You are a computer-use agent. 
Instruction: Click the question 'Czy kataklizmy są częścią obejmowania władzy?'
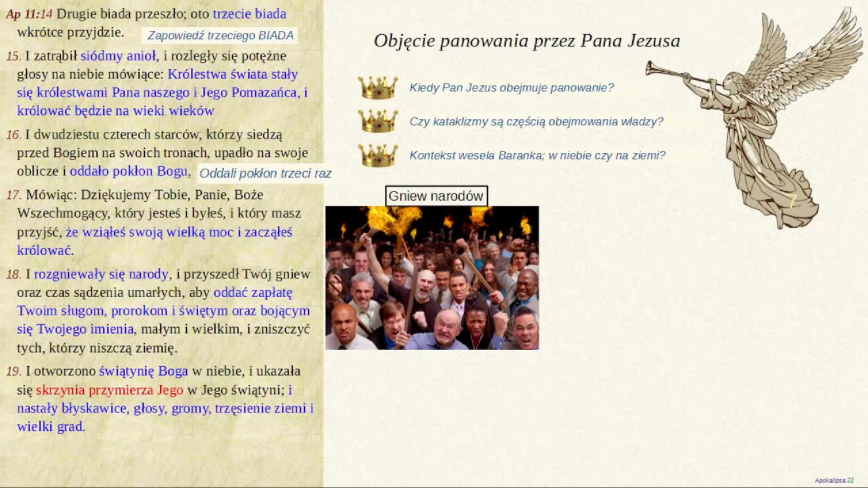536,121
